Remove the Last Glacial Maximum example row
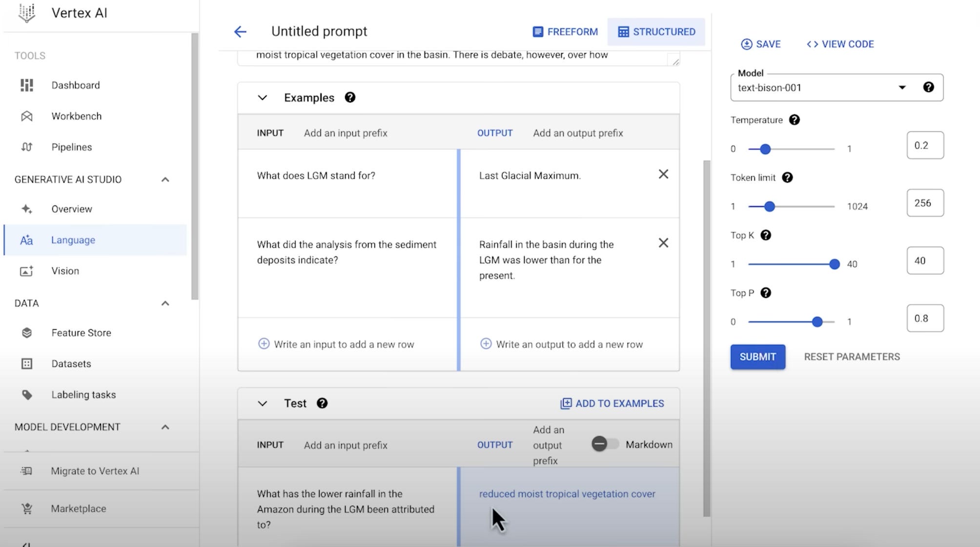Image resolution: width=980 pixels, height=547 pixels. 663,174
